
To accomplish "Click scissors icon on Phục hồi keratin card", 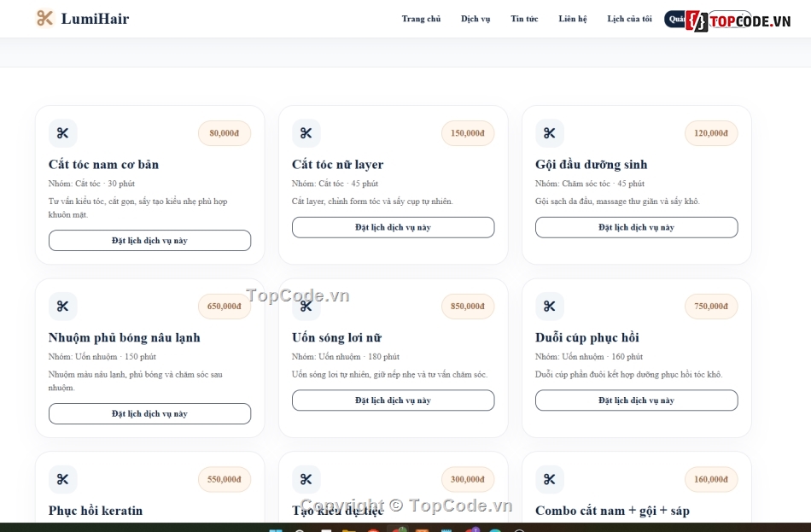I will click(62, 479).
